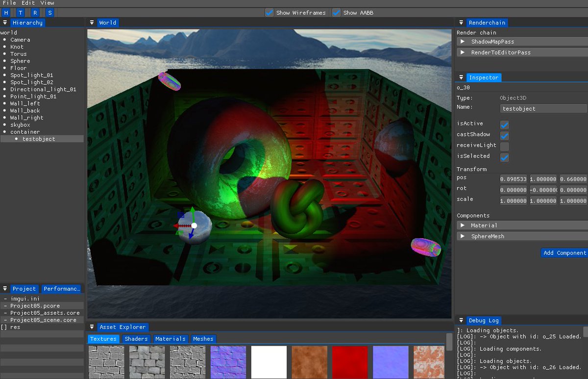Click the pos X value 0.898533

513,179
